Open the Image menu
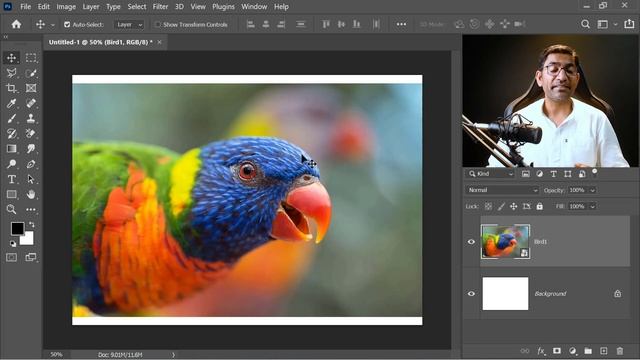The height and width of the screenshot is (360, 640). point(66,7)
